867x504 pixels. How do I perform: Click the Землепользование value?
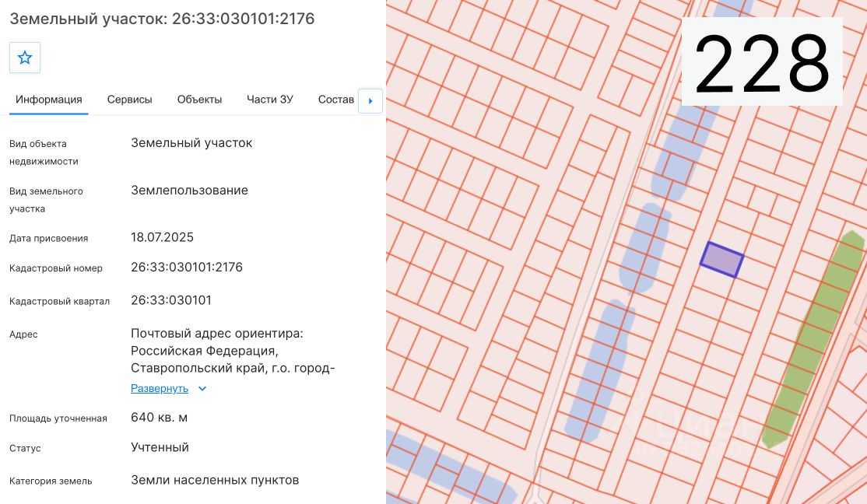189,191
